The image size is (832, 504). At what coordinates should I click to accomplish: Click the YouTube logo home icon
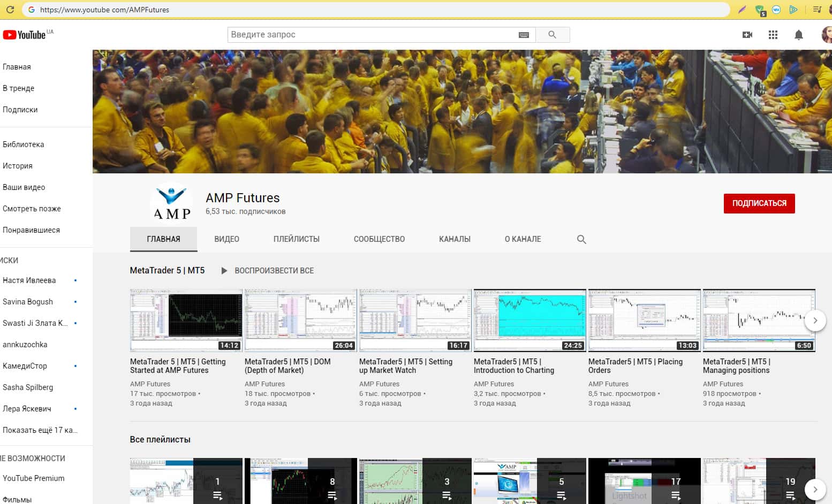25,35
